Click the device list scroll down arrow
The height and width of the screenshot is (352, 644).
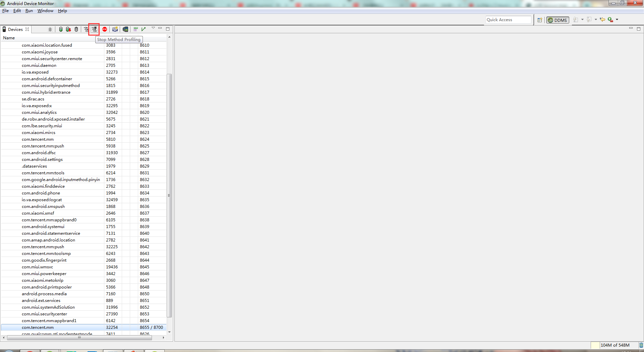169,332
